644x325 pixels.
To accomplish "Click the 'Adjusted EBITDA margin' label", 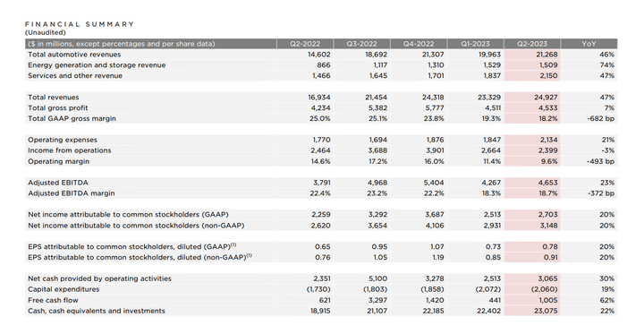I will tap(72, 193).
